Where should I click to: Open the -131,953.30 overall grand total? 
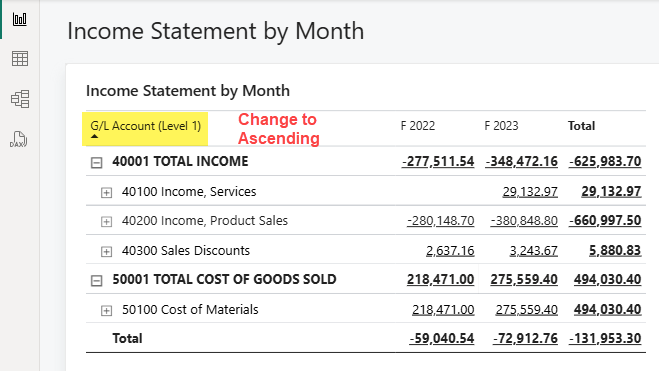pyautogui.click(x=605, y=338)
